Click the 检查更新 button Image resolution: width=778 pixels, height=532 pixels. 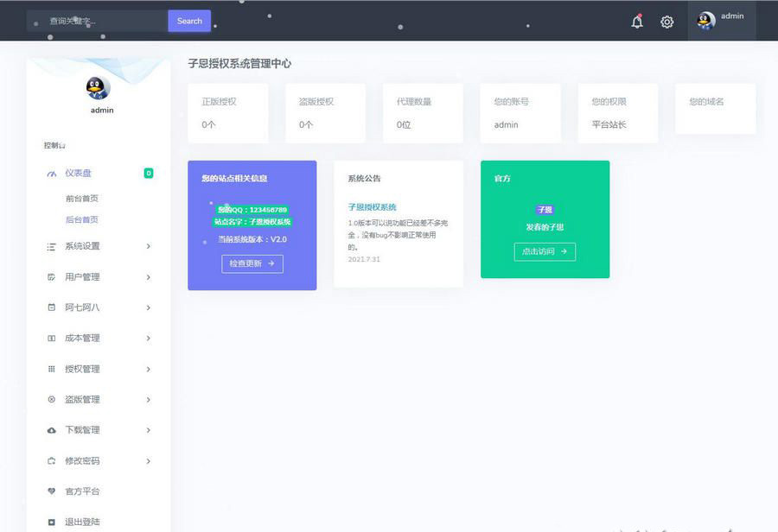tap(252, 263)
